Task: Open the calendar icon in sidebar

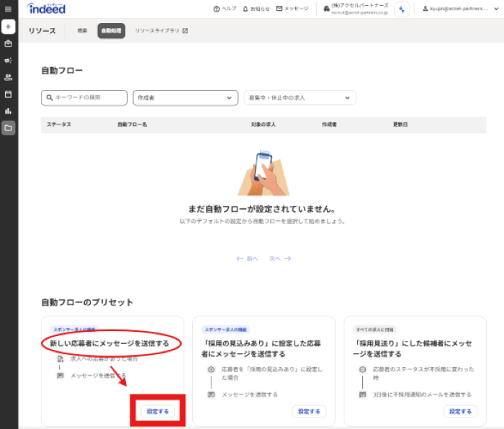Action: tap(9, 94)
